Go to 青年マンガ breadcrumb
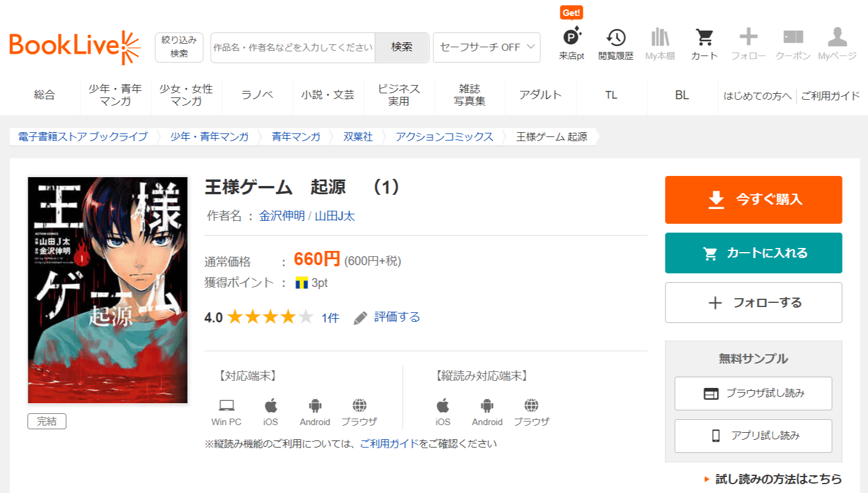 [x=296, y=137]
